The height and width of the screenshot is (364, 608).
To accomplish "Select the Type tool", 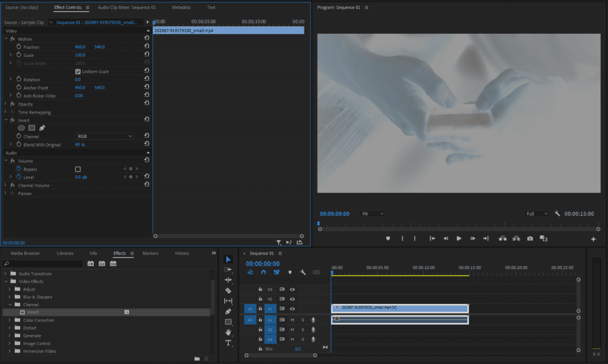I will pos(228,343).
